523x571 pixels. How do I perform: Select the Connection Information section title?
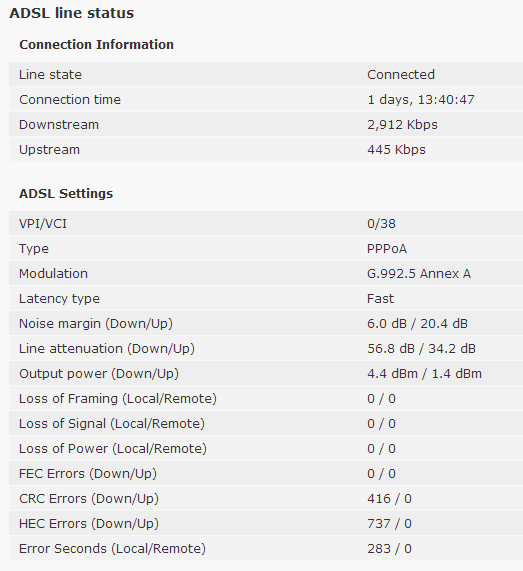pyautogui.click(x=97, y=44)
